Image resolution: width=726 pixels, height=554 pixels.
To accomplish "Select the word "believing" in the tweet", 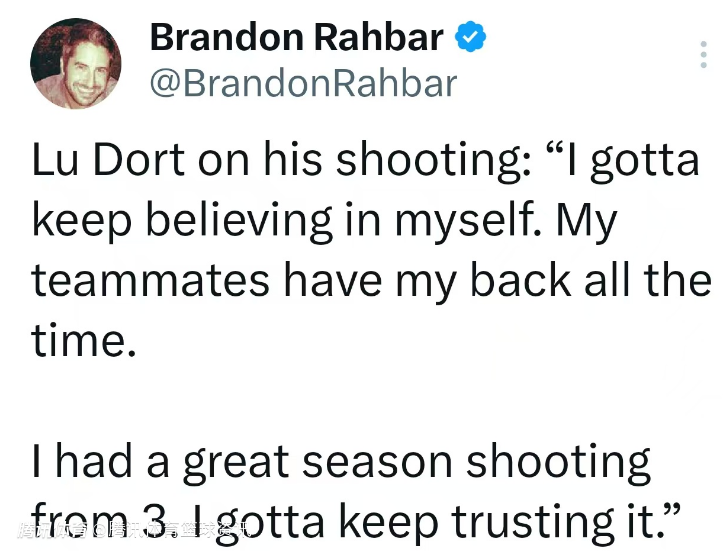I will 239,221.
